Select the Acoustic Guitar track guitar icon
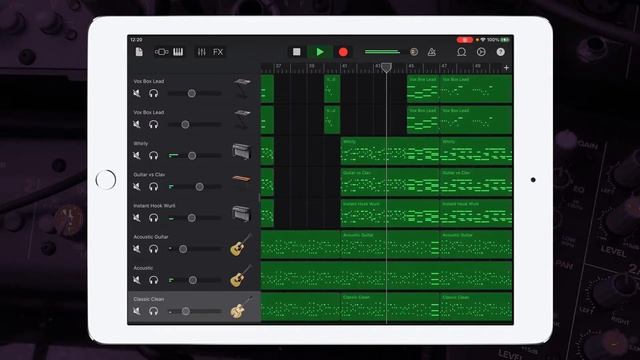Viewport: 640px width, 360px height. pyautogui.click(x=241, y=245)
